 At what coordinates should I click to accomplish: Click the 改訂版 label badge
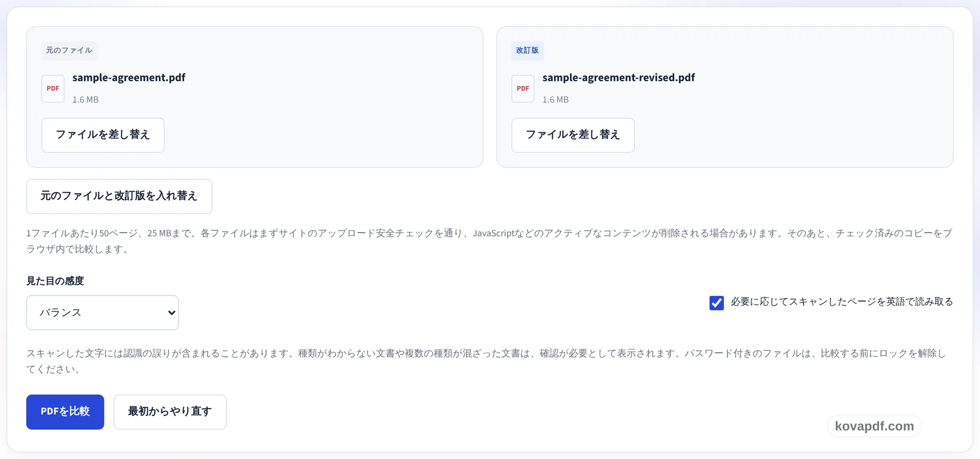[x=528, y=51]
